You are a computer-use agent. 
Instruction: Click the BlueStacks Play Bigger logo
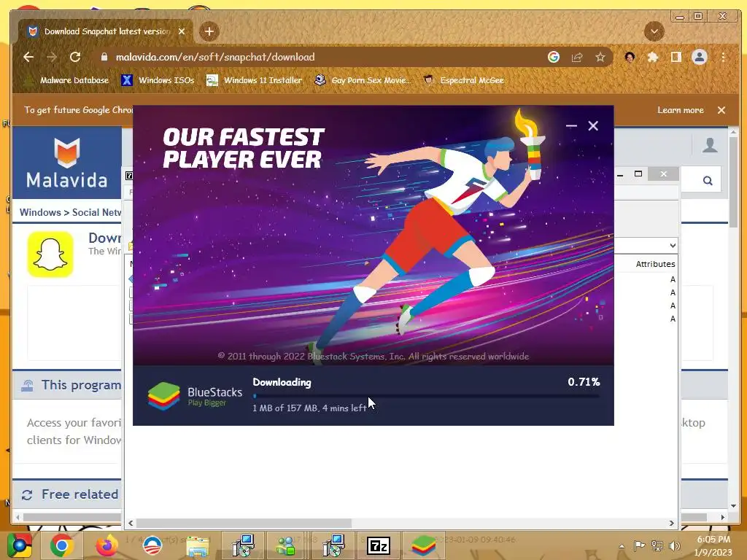196,396
